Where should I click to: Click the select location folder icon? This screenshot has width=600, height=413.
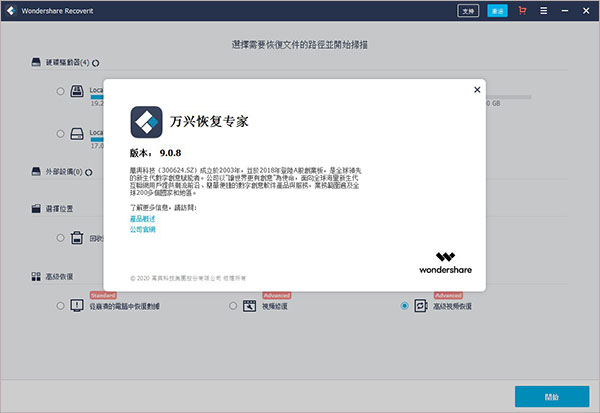(36, 208)
